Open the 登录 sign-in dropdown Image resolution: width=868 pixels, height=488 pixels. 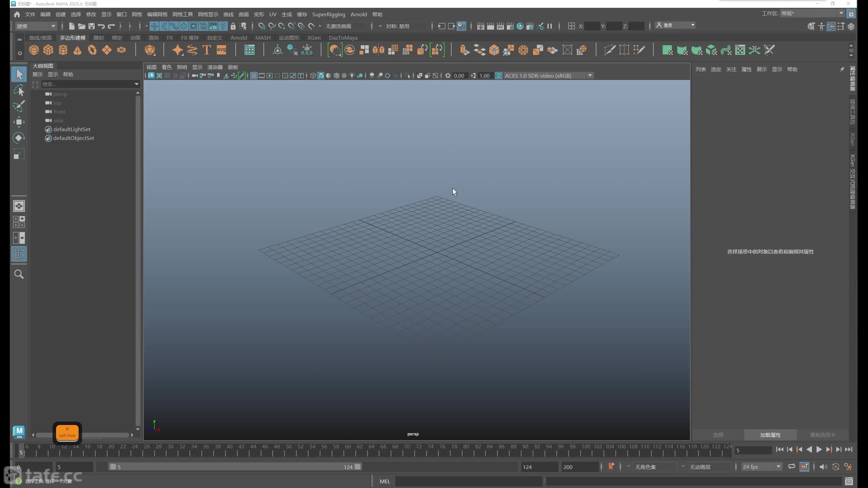click(x=675, y=25)
